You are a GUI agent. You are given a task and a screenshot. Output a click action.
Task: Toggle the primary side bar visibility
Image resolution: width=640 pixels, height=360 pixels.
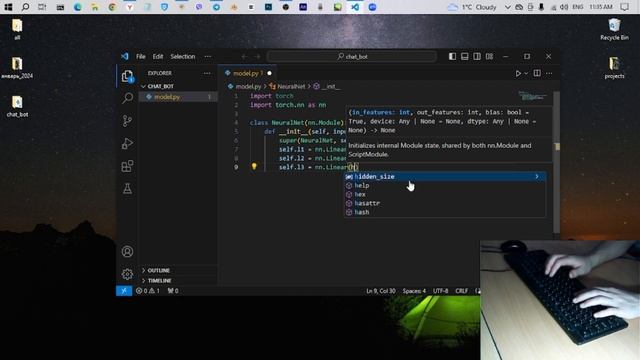coord(452,56)
